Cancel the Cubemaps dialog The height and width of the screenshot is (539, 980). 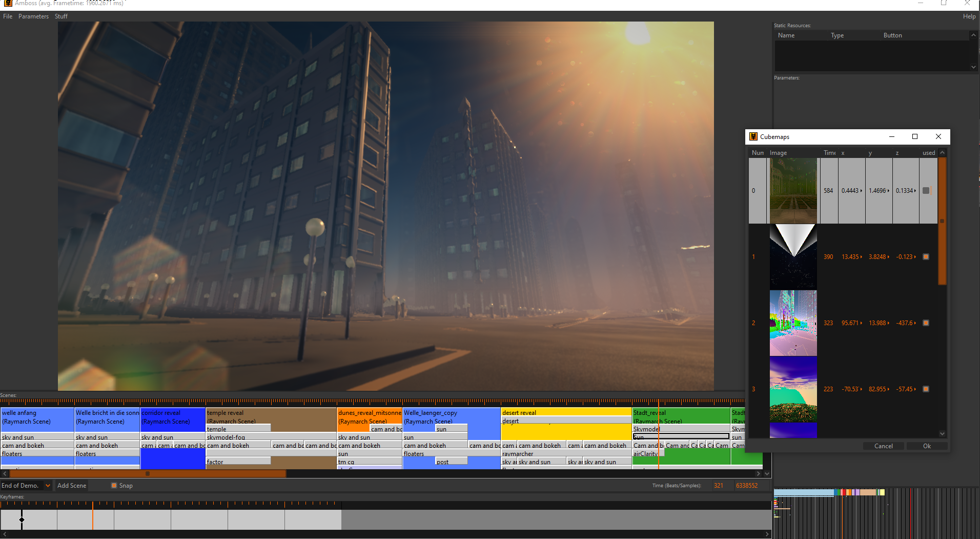883,446
